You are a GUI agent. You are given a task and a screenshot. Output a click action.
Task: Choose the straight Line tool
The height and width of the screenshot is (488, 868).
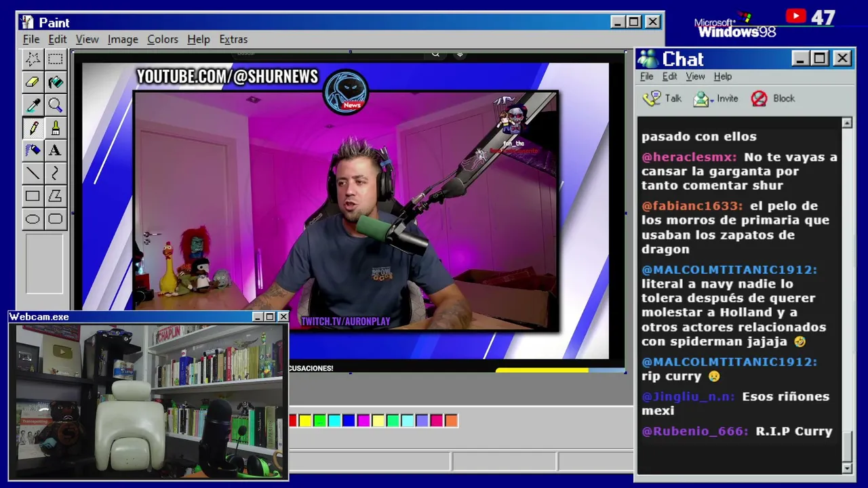tap(33, 174)
